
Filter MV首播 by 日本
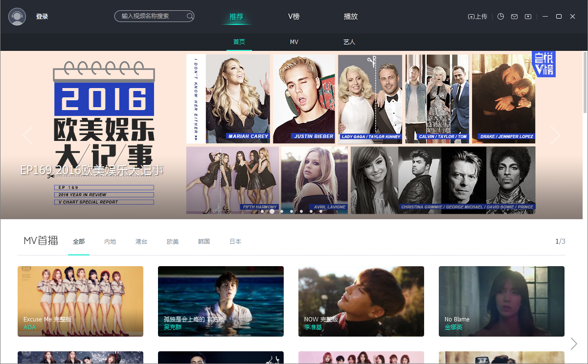(x=235, y=242)
